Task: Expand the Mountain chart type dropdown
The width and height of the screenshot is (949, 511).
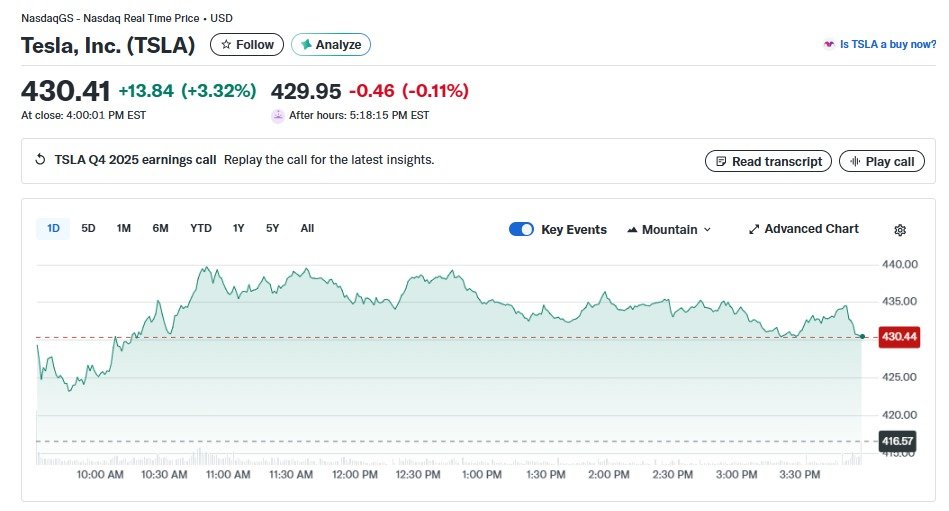Action: point(669,229)
